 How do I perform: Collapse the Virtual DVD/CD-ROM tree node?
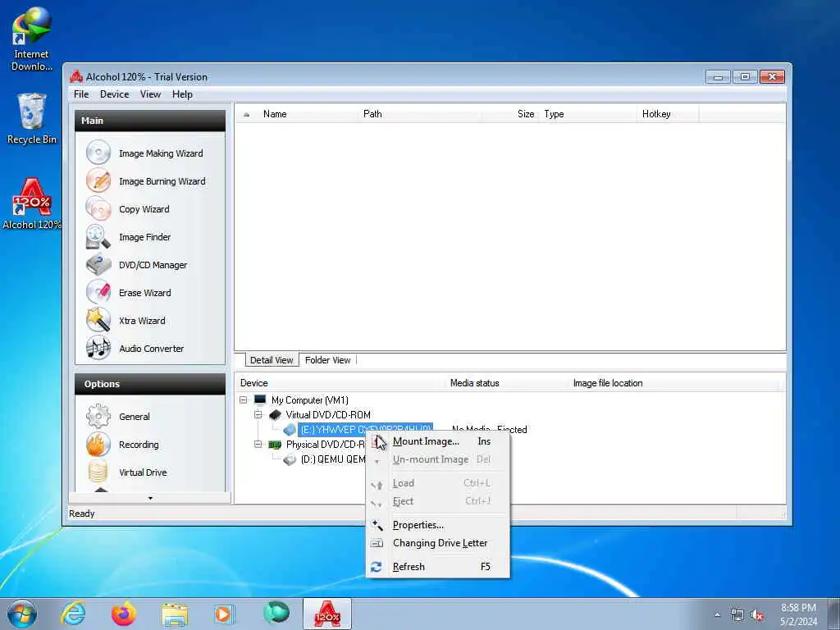(x=258, y=414)
